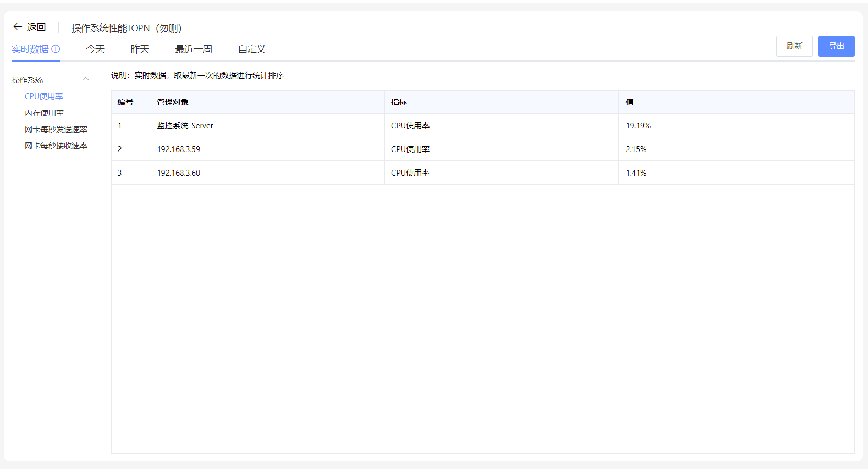Click row number 1 cell
Screen dimensions: 868x473
click(x=130, y=126)
